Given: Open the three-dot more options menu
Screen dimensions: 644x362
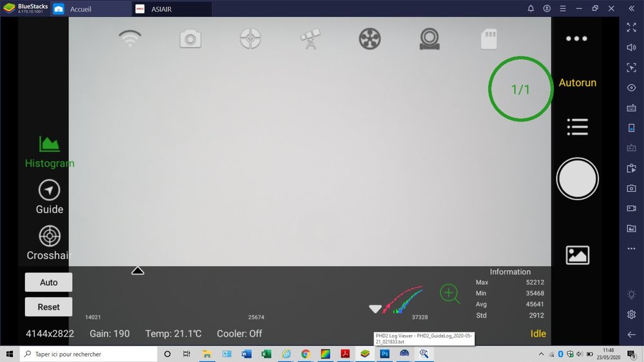Looking at the screenshot, I should 576,39.
